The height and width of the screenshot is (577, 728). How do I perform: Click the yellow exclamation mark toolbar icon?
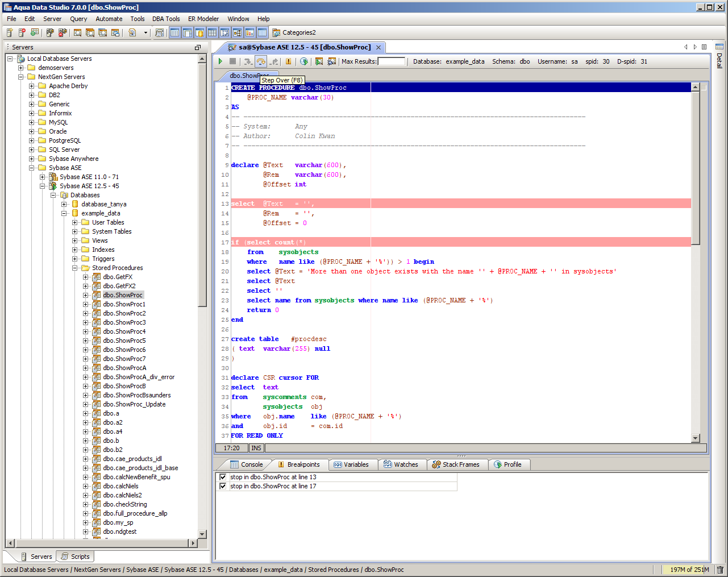(x=288, y=61)
